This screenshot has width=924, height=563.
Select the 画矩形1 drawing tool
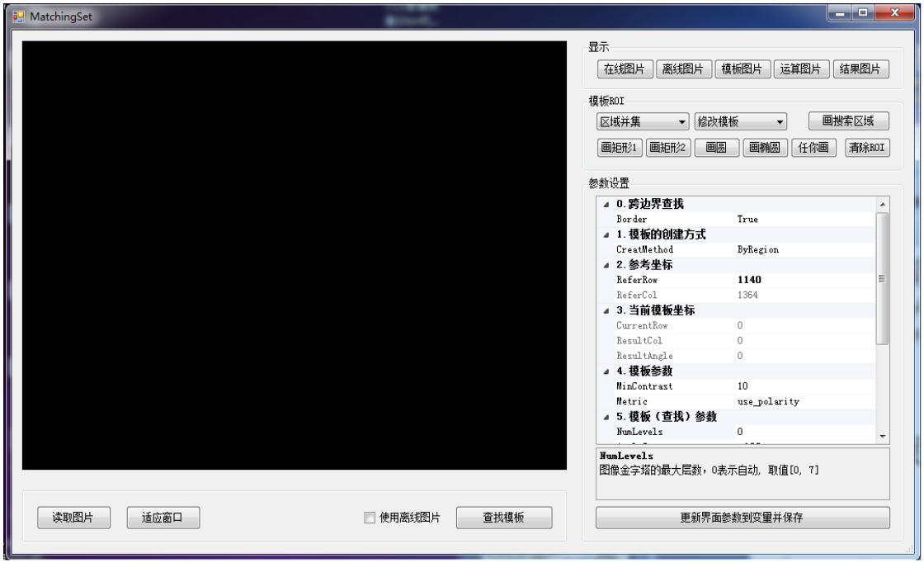[619, 148]
